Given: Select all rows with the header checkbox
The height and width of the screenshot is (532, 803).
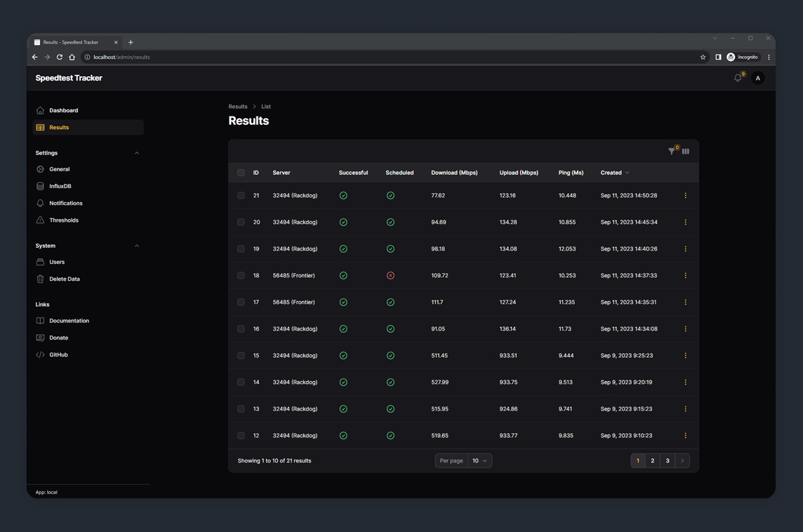Looking at the screenshot, I should tap(241, 173).
